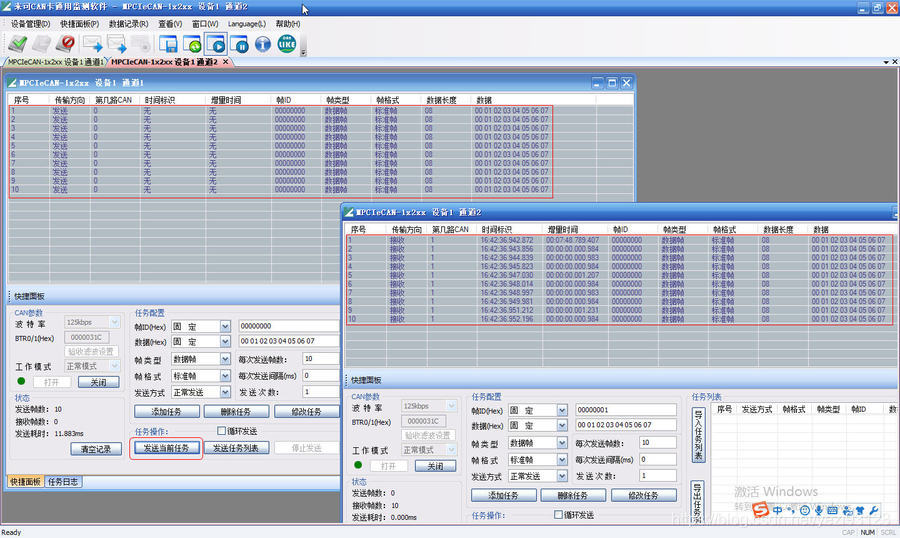The image size is (900, 538).
Task: Select row 1 in 通道1 sent frames table
Action: [x=281, y=110]
